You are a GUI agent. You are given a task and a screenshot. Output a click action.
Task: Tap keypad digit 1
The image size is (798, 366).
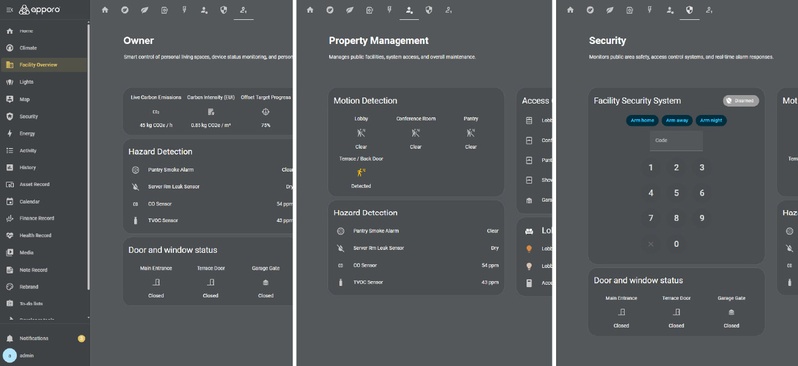click(x=650, y=168)
